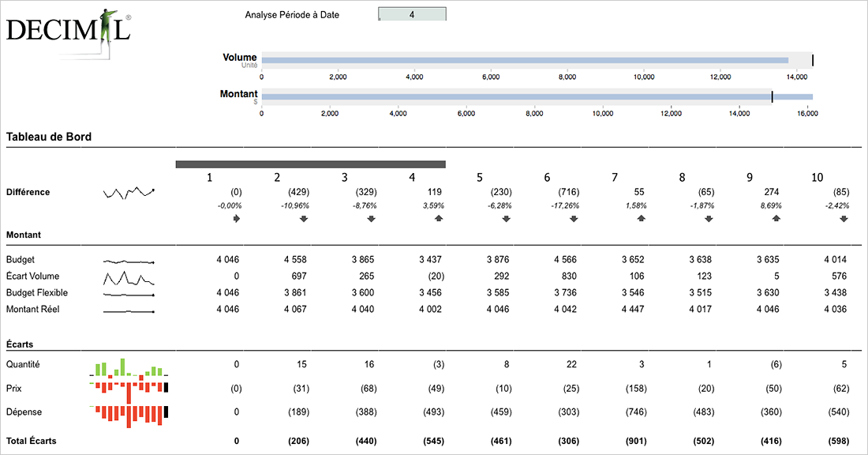Screen dimensions: 868x455
Task: Click the Total Écarts row label
Action: pos(31,441)
